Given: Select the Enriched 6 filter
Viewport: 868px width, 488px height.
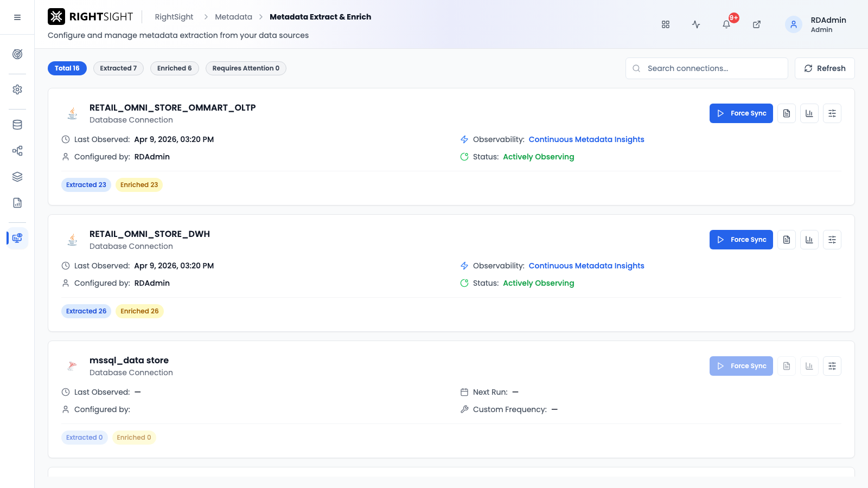Looking at the screenshot, I should 175,68.
